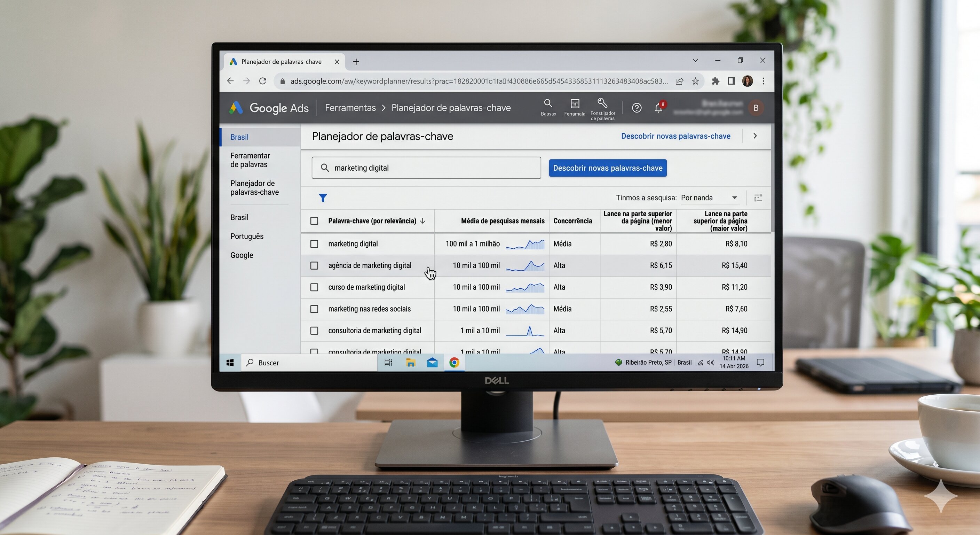The image size is (980, 535).
Task: View notifications via the bell icon
Action: click(x=658, y=108)
